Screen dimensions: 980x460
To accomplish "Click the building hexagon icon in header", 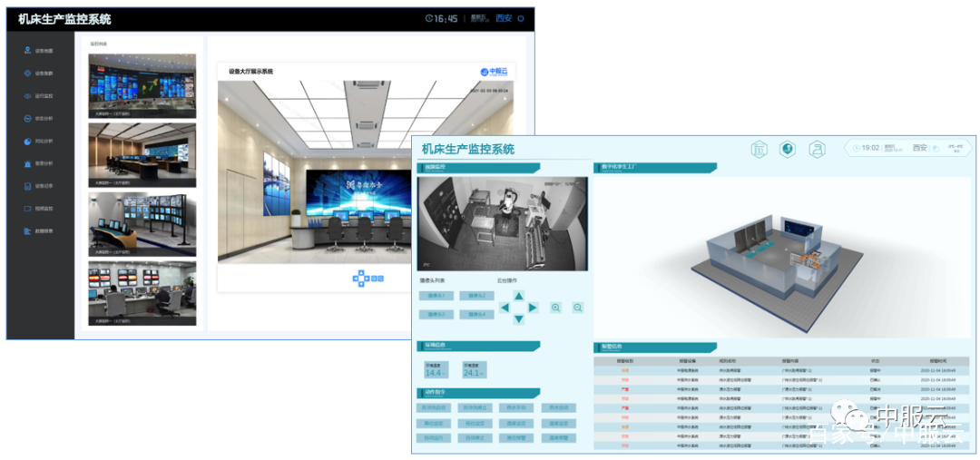I will [759, 149].
